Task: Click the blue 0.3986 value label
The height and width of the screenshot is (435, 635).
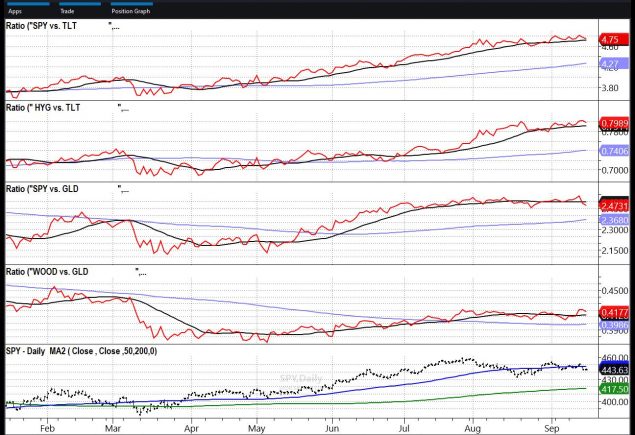Action: [x=614, y=325]
